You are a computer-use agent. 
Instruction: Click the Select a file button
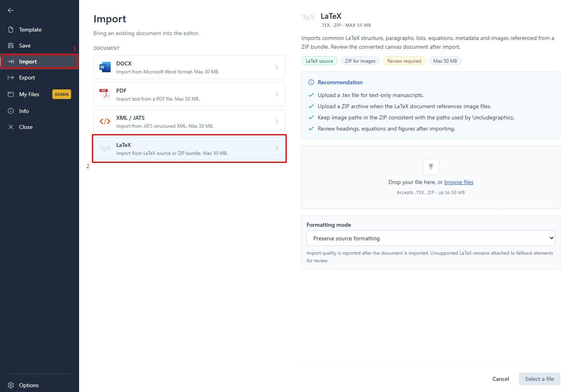539,379
